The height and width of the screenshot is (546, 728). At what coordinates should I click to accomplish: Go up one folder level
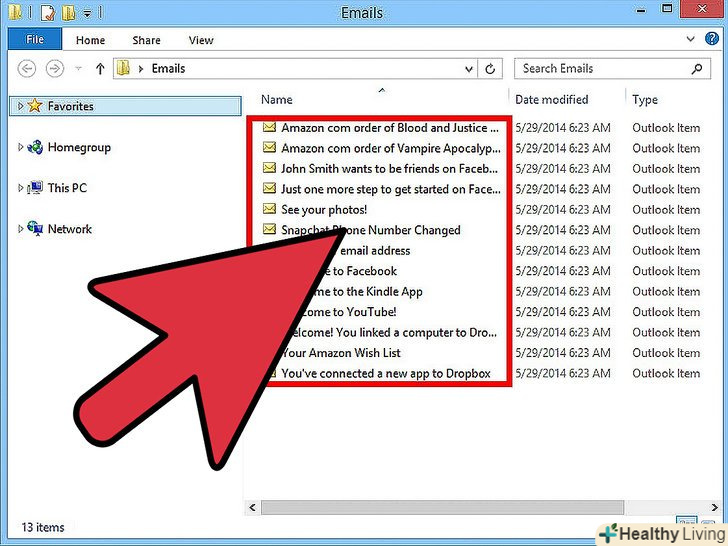pos(100,69)
